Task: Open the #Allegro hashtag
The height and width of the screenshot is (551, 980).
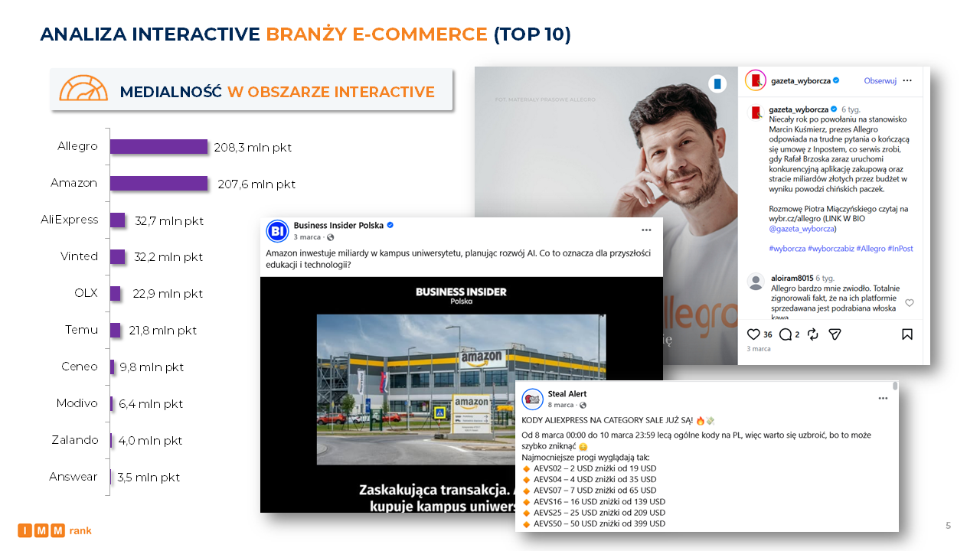Action: pos(871,249)
